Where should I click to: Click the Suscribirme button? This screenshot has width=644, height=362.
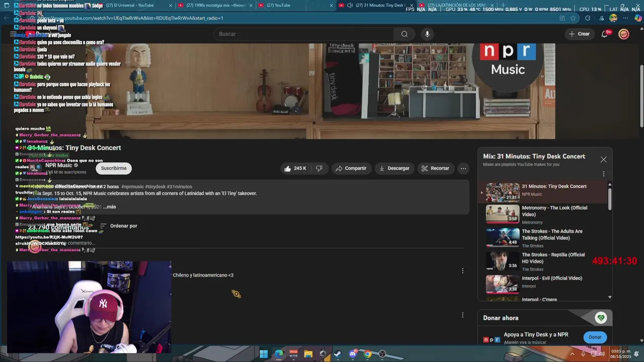tap(114, 168)
